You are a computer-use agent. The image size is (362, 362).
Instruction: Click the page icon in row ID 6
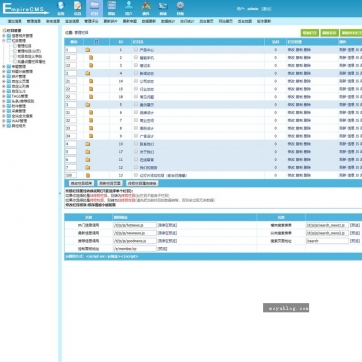coord(91,112)
